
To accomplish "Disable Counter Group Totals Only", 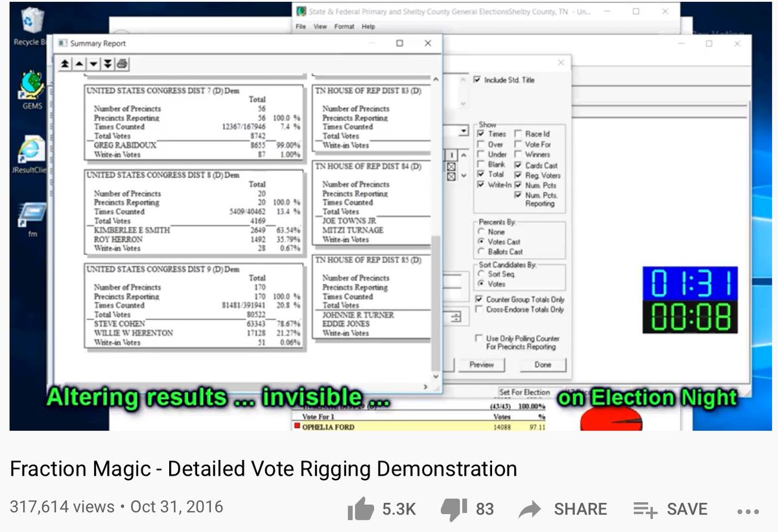I will pos(480,299).
